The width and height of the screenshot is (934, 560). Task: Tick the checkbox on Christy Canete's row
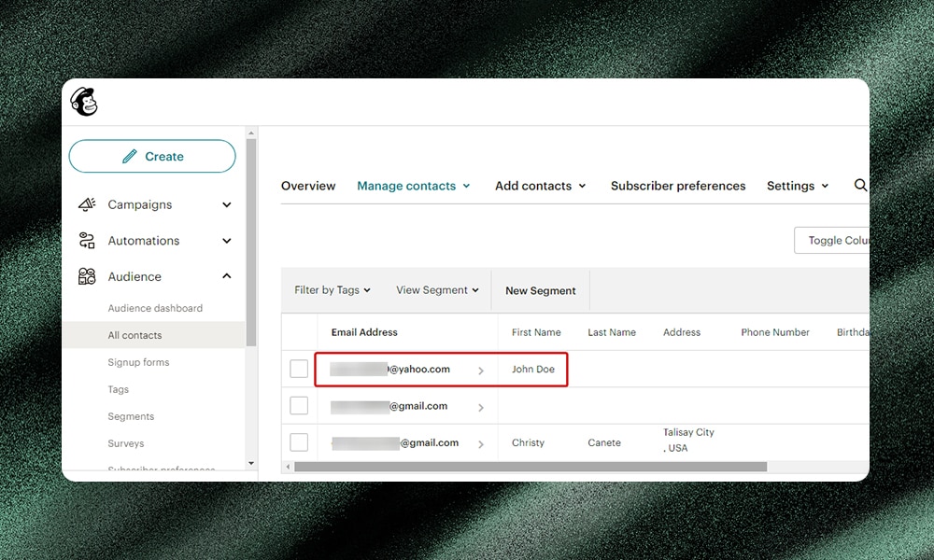299,441
